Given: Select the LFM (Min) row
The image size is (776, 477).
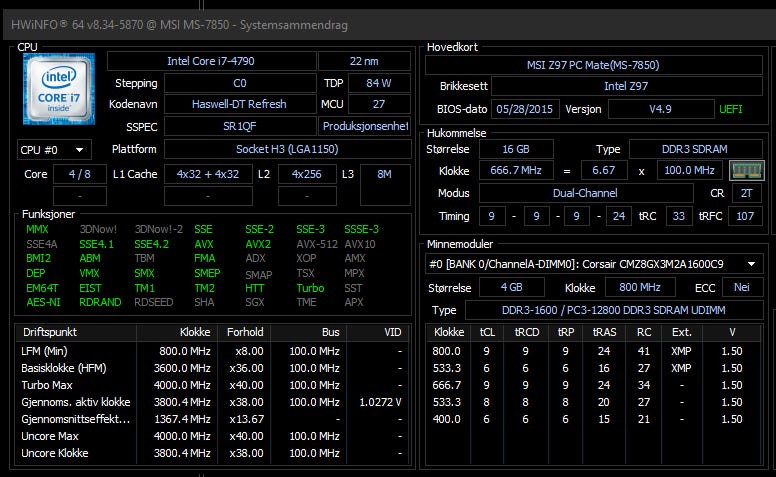Looking at the screenshot, I should coord(213,351).
